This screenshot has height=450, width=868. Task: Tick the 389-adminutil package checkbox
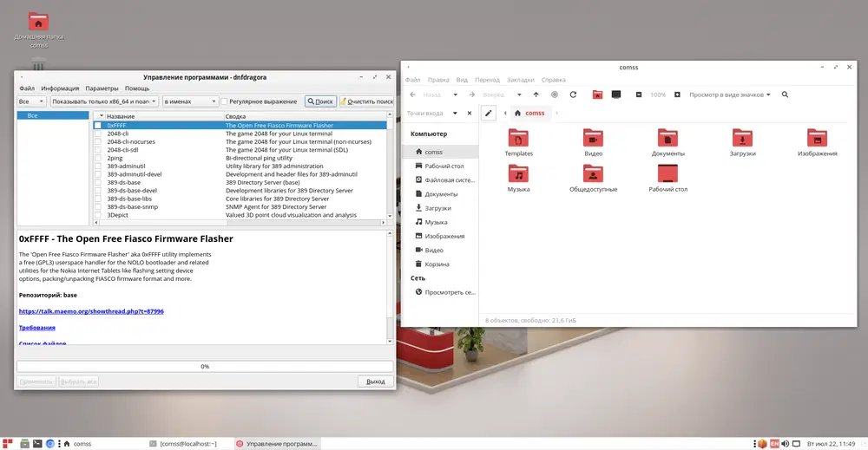pos(98,166)
